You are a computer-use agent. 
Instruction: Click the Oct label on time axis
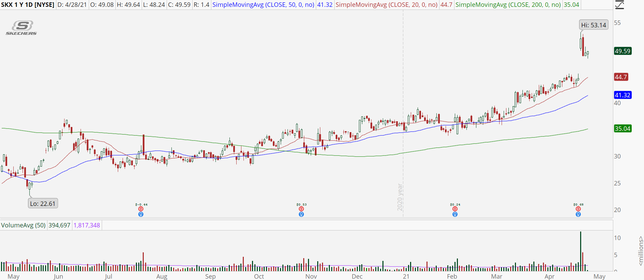tap(259, 276)
